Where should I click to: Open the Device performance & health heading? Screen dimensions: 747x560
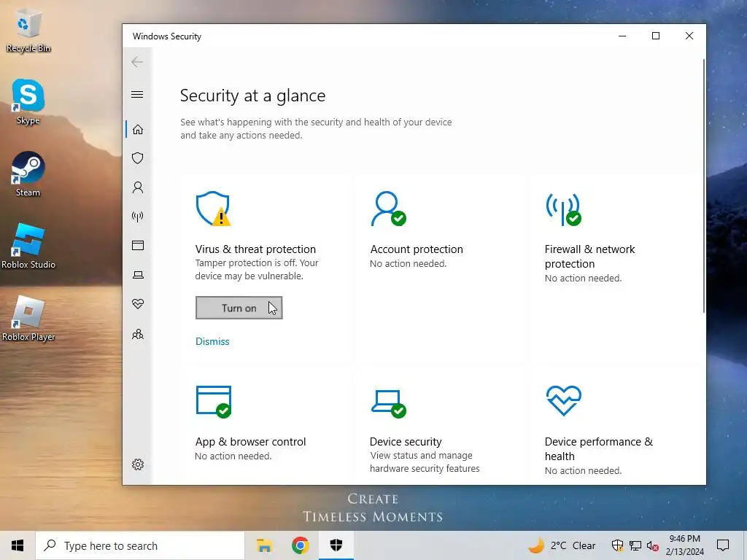pyautogui.click(x=598, y=448)
